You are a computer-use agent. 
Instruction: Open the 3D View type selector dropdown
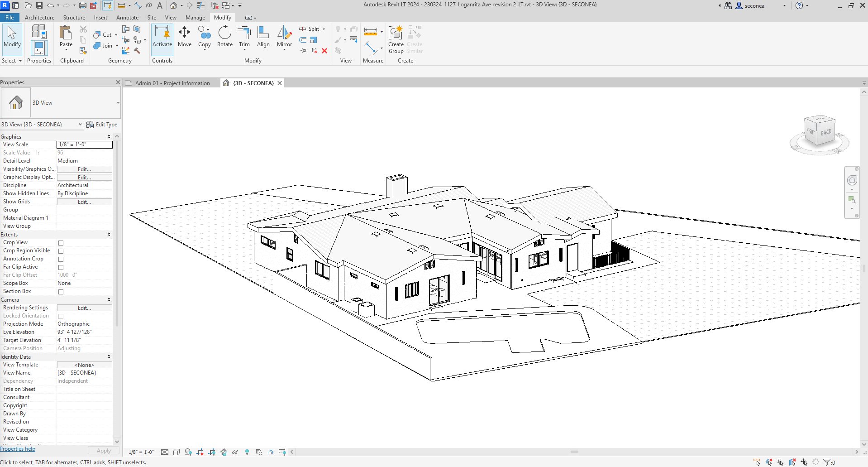[118, 103]
